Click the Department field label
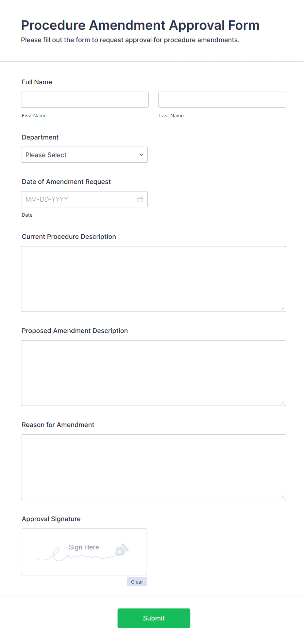 [40, 137]
